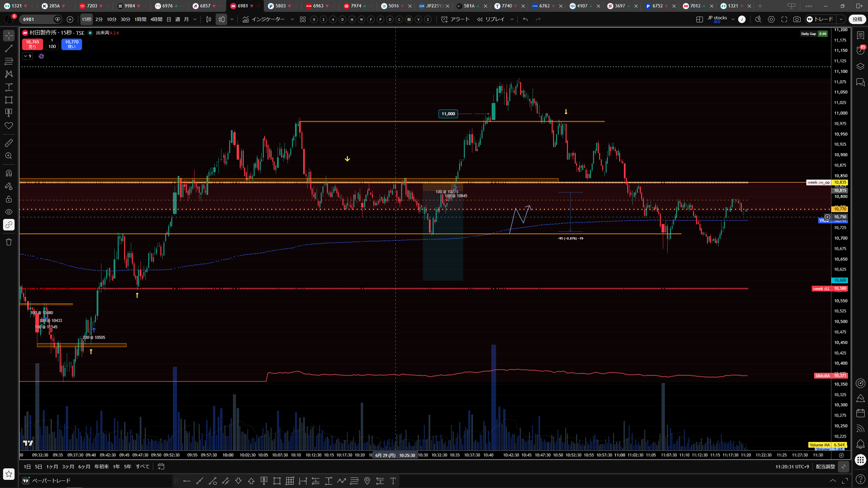Screen dimensions: 868x488
Task: Open the indicators menu
Action: point(264,19)
